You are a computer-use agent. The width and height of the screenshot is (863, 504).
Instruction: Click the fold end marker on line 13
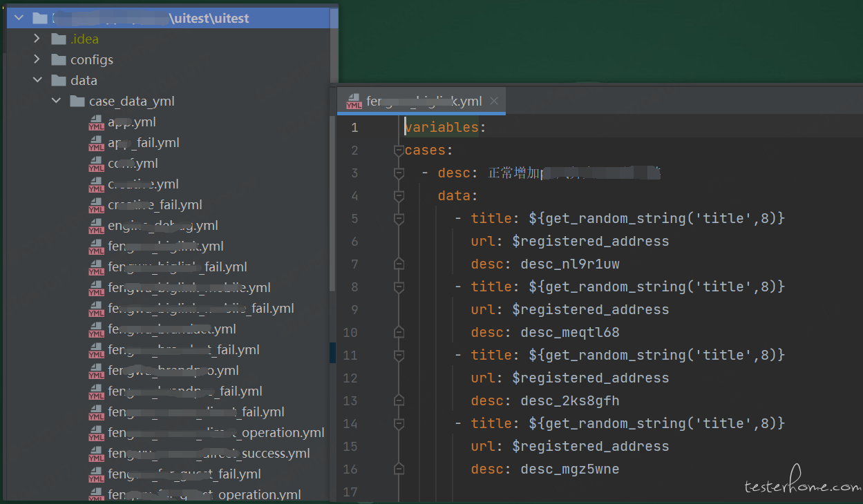point(398,400)
